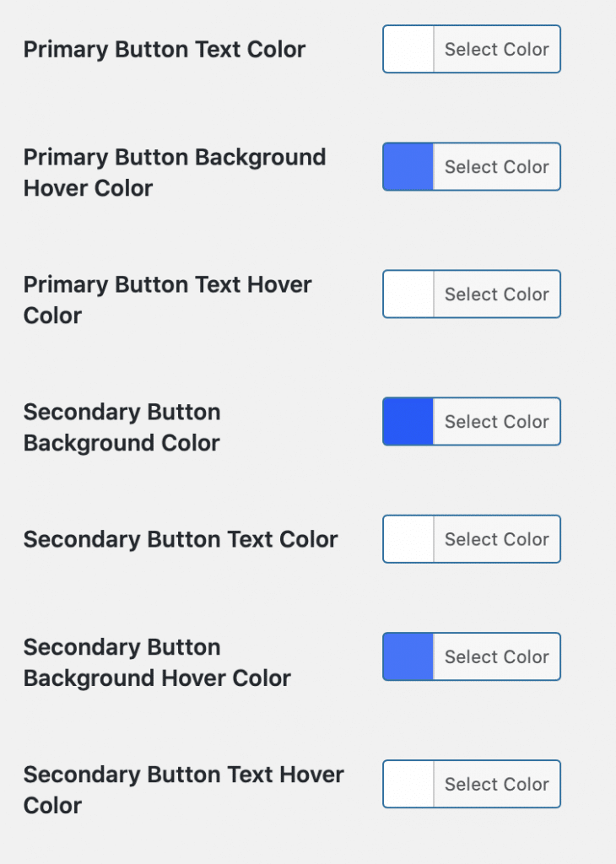Screen dimensions: 616x864
Task: Open Select Color for Secondary Button Text Hover
Action: tap(497, 784)
